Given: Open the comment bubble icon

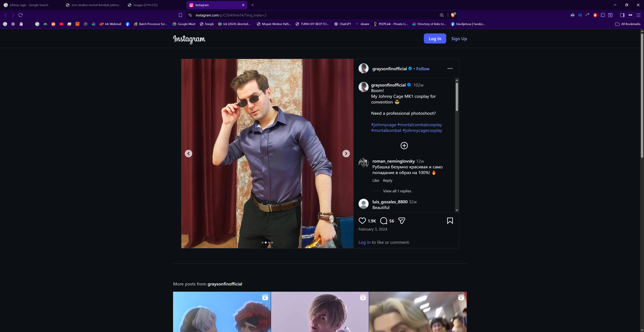Looking at the screenshot, I should [384, 221].
